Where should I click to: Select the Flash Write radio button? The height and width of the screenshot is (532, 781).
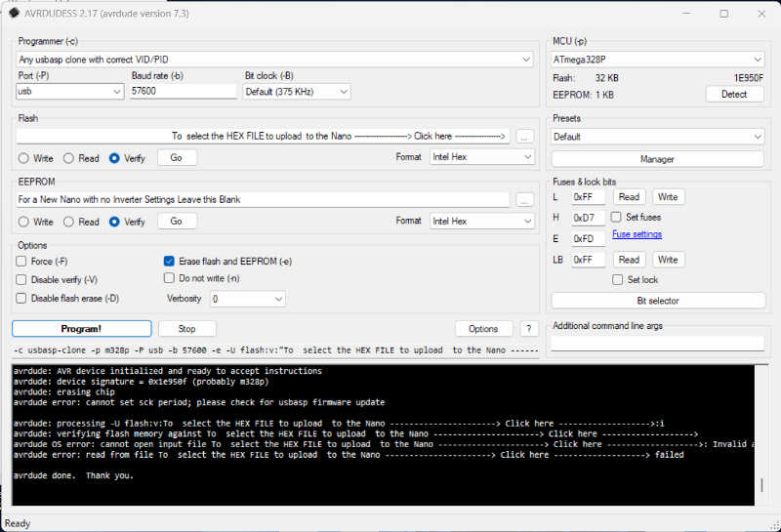(24, 158)
